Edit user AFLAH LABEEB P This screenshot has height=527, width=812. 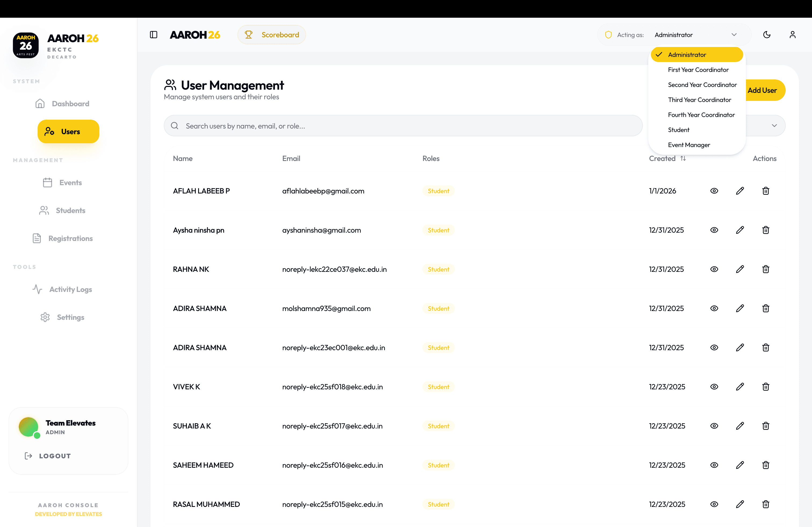(x=740, y=191)
